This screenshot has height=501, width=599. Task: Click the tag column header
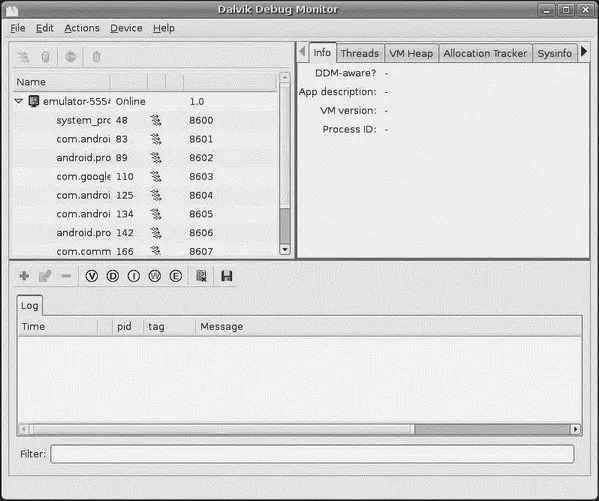coord(169,327)
